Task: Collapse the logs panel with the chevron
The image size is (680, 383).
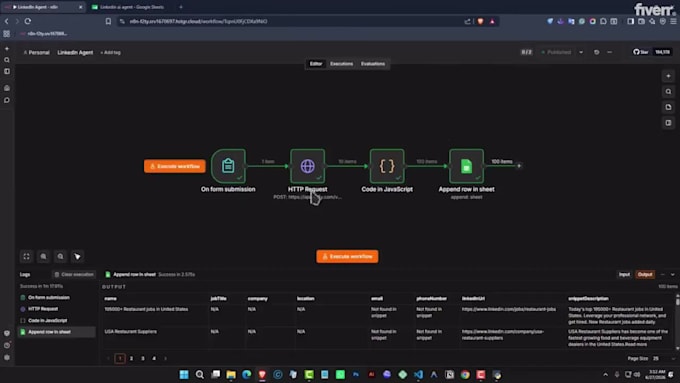Action: [673, 275]
